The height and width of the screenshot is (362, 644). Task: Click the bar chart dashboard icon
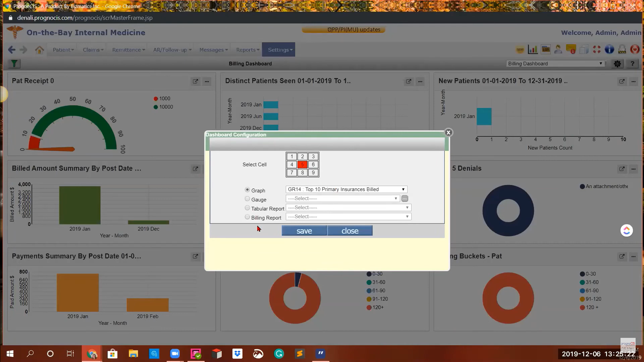[x=533, y=50]
